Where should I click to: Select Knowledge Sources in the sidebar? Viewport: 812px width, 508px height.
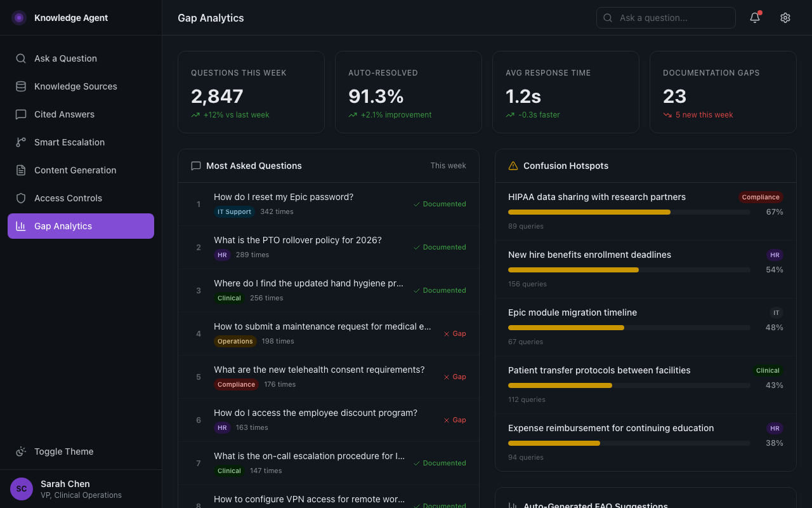point(75,86)
